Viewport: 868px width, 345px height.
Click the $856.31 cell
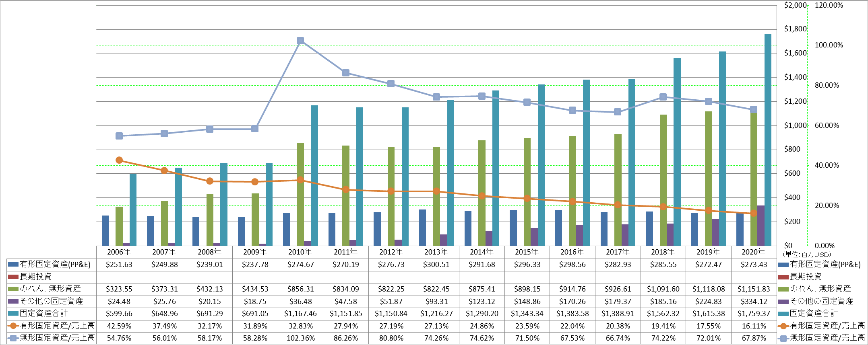(x=300, y=289)
